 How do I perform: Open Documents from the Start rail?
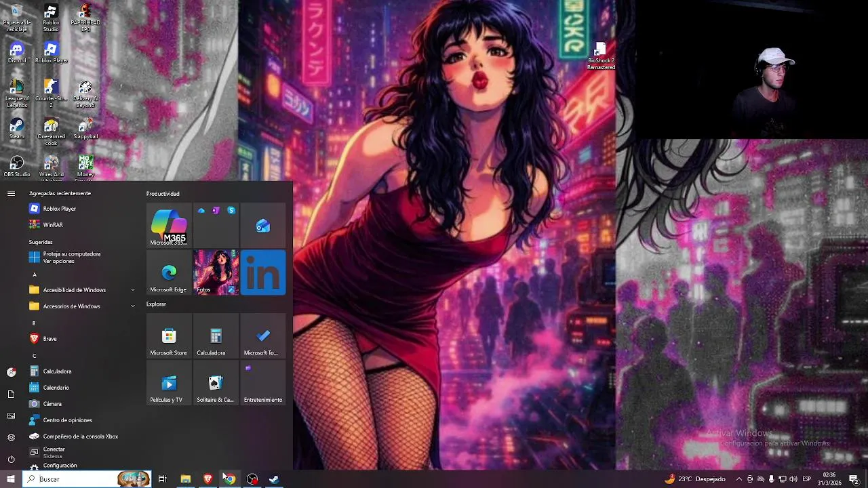pyautogui.click(x=11, y=394)
